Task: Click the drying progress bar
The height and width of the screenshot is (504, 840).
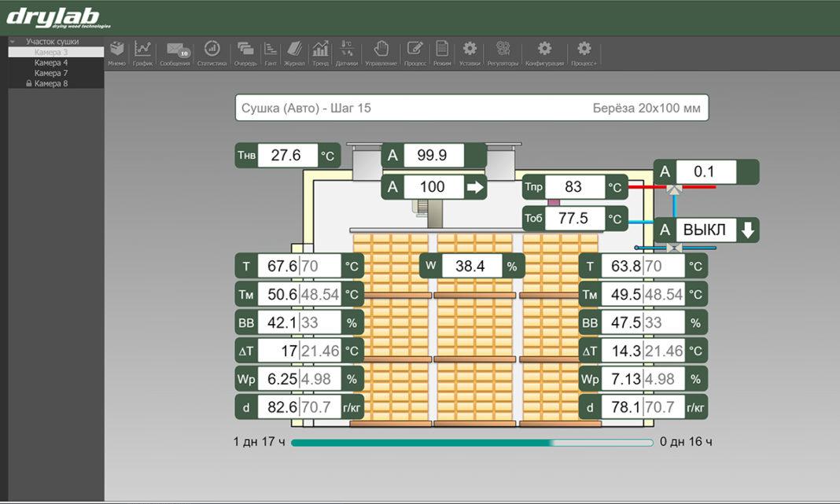Action: 472,443
